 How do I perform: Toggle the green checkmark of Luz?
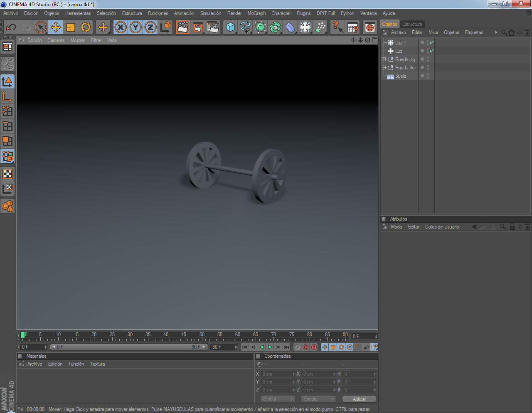(432, 51)
